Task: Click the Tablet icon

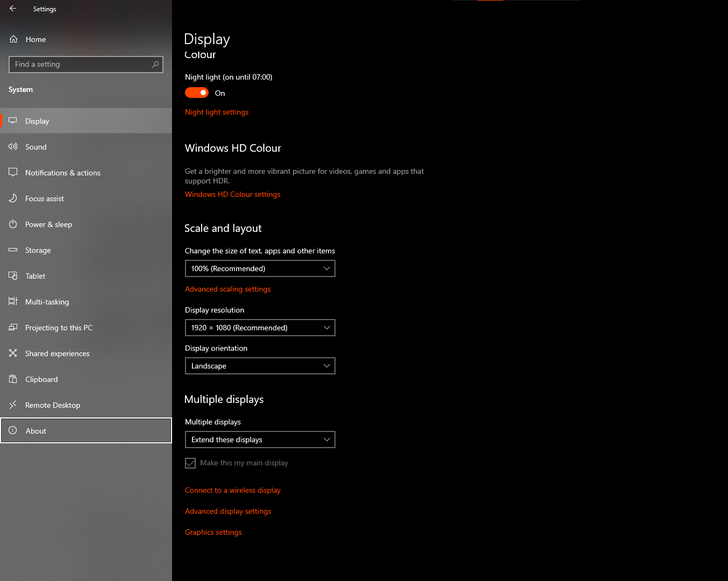Action: (x=13, y=275)
